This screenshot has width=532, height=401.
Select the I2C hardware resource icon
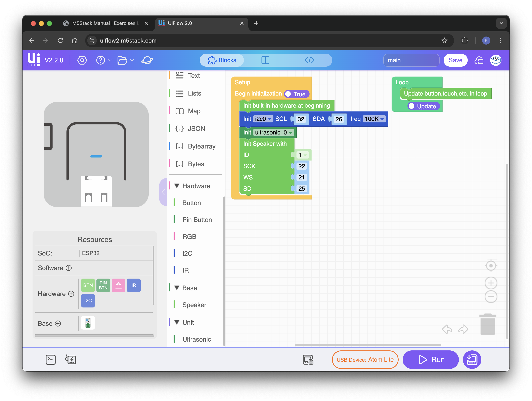pos(88,300)
